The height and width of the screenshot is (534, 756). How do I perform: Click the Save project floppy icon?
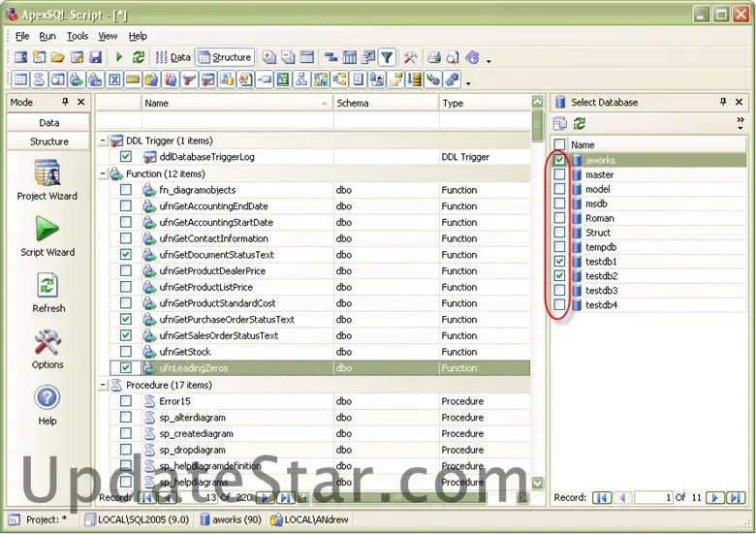(95, 57)
